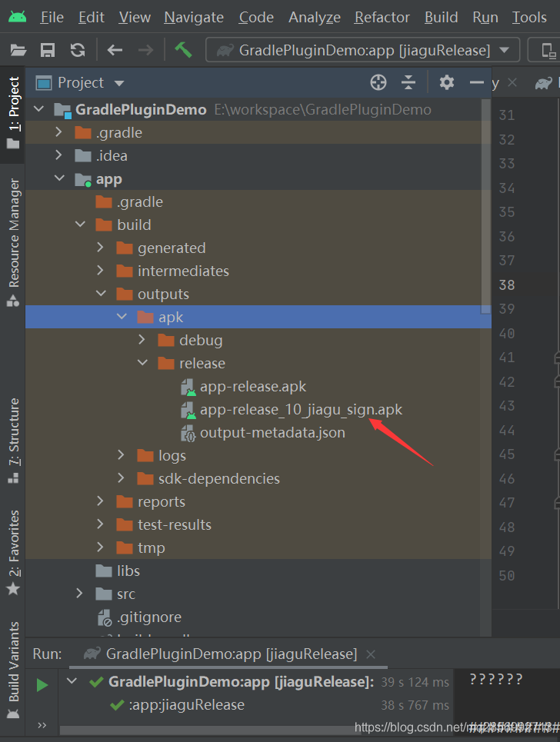Click the Project tree vertical scrollbar
This screenshot has width=560, height=742.
tap(485, 208)
